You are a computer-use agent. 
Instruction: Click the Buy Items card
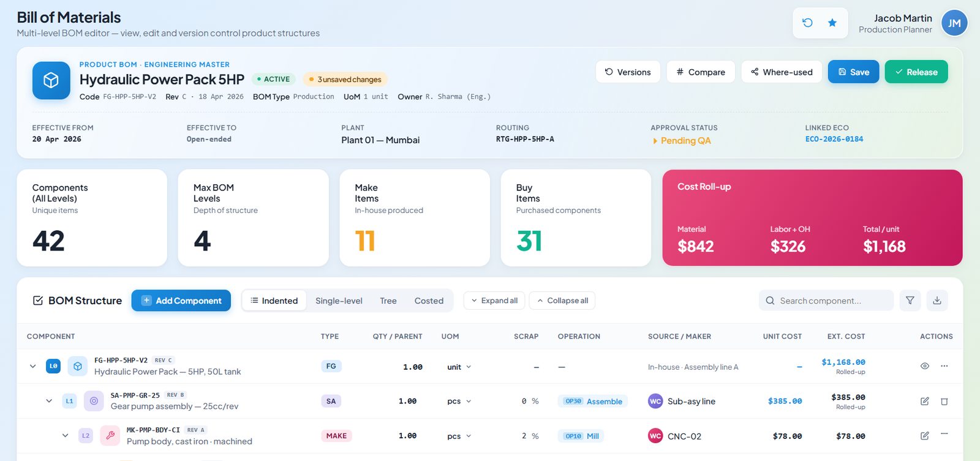[576, 218]
